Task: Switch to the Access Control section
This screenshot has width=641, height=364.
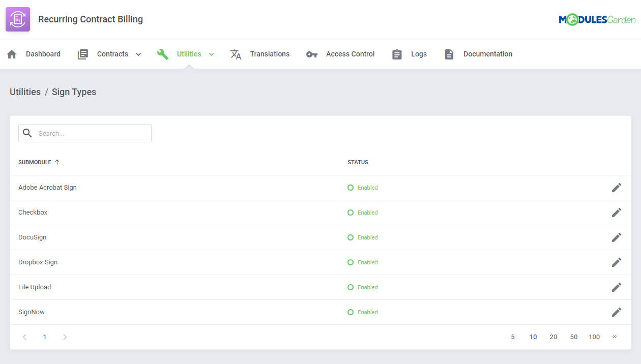Action: coord(350,53)
